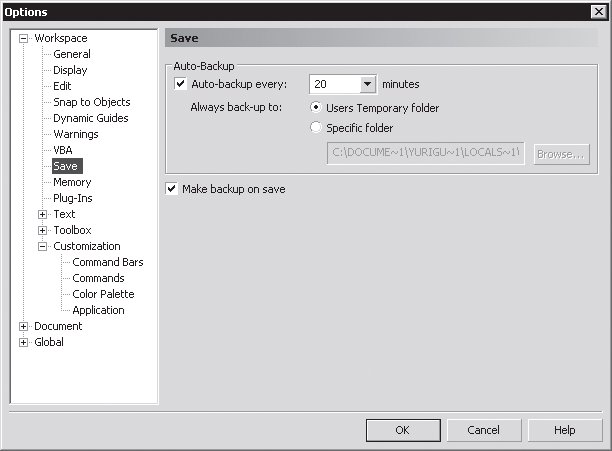
Task: Select General in the tree
Action: [x=72, y=54]
